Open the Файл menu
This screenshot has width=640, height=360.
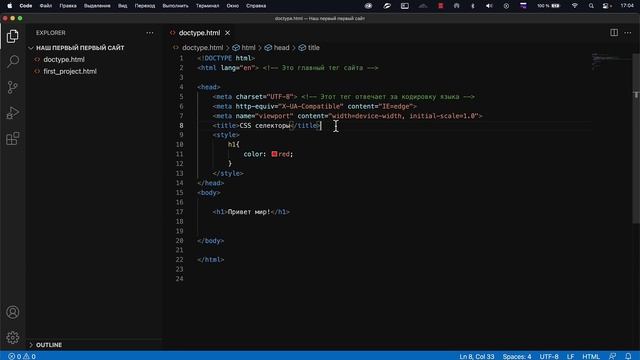46,6
